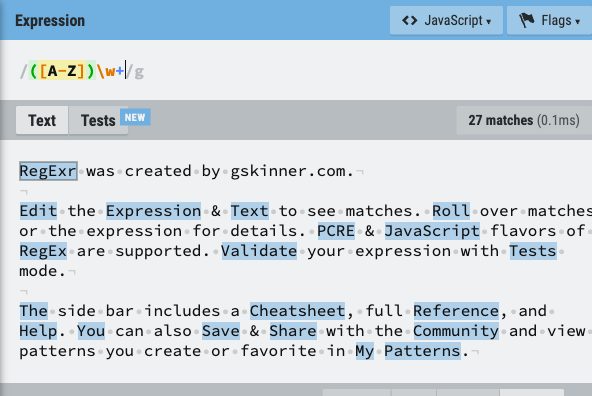The height and width of the screenshot is (396, 592).
Task: Click the \w+ token in the expression
Action: [111, 71]
